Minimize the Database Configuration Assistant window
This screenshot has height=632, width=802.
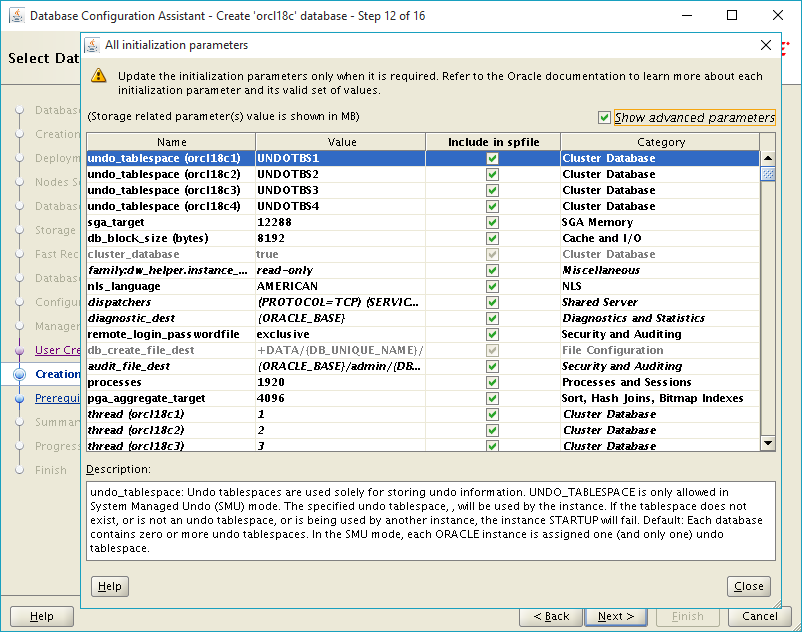click(686, 15)
